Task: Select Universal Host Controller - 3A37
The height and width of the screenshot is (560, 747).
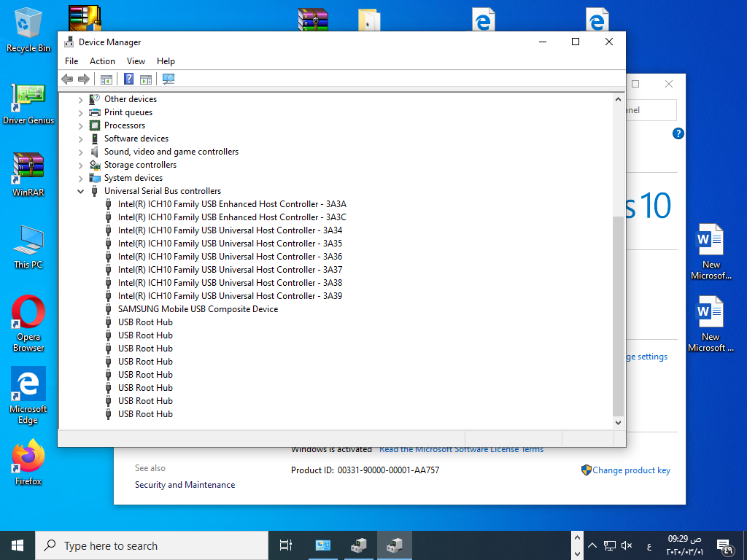Action: point(230,270)
